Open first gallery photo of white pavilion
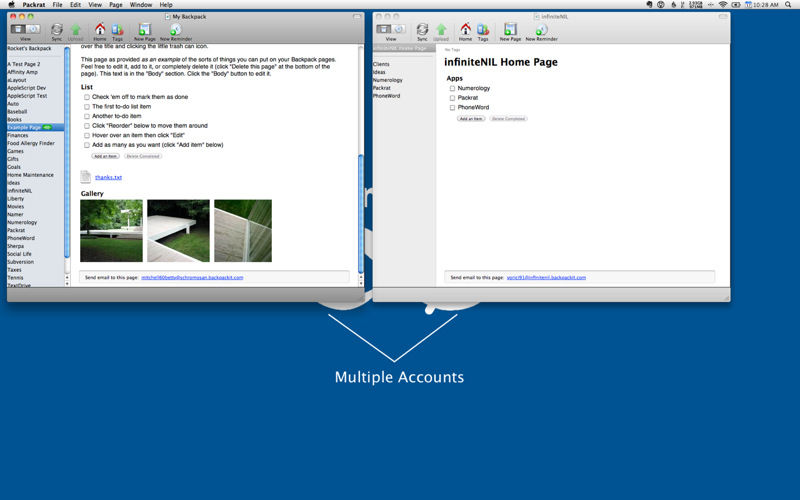800x500 pixels. point(111,231)
